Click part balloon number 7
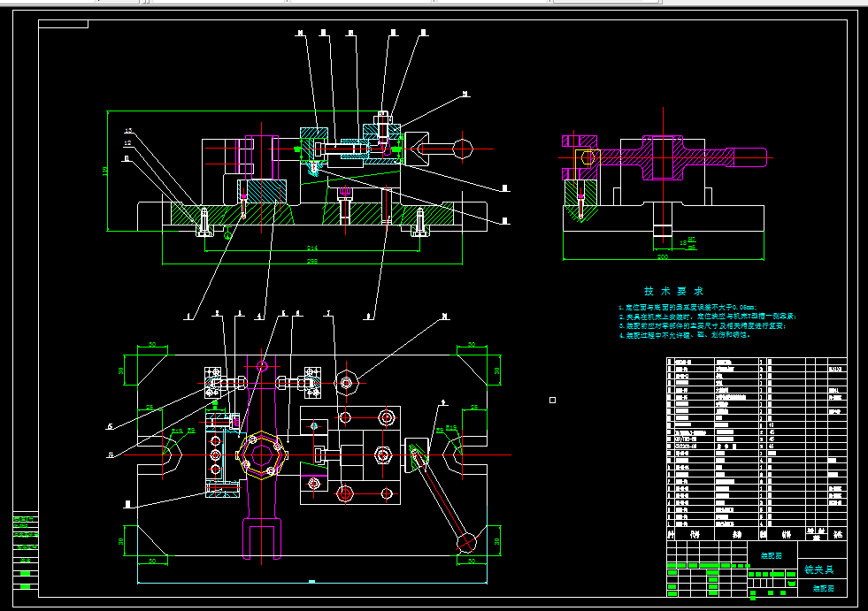The image size is (868, 611). (328, 314)
